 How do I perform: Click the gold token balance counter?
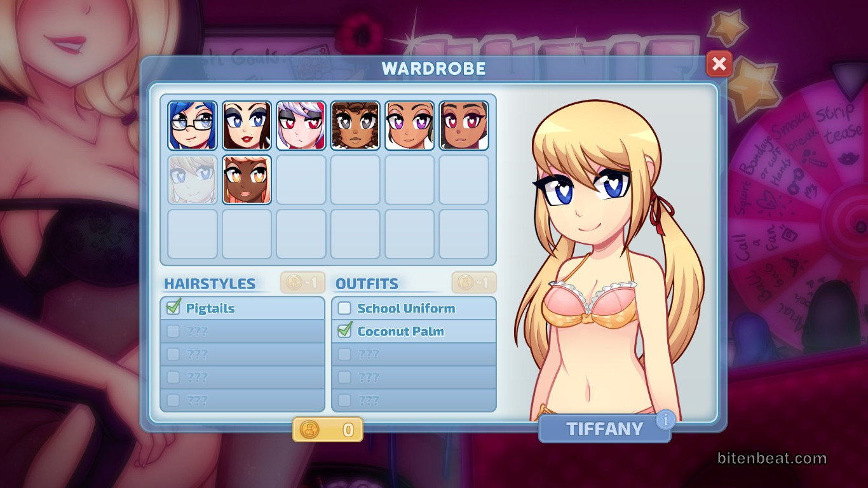328,430
